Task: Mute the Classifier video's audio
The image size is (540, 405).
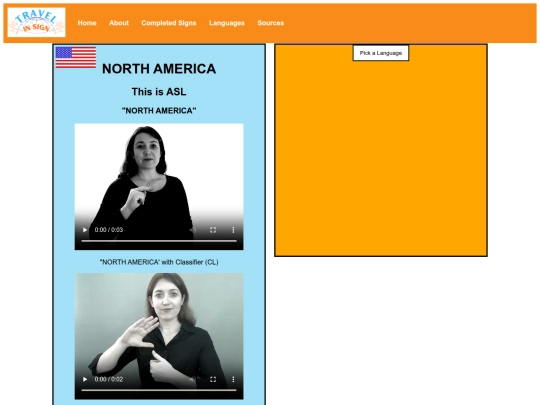Action: [193, 379]
